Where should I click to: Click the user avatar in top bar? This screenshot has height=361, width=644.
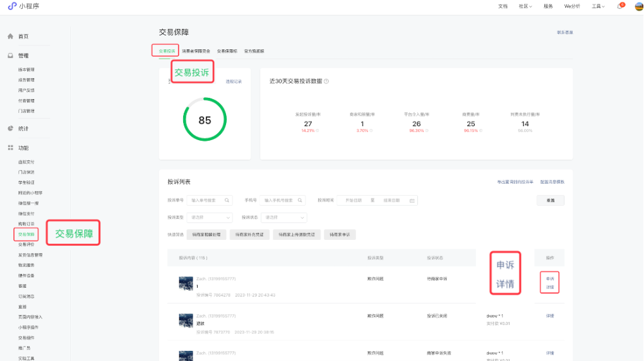[x=638, y=6]
